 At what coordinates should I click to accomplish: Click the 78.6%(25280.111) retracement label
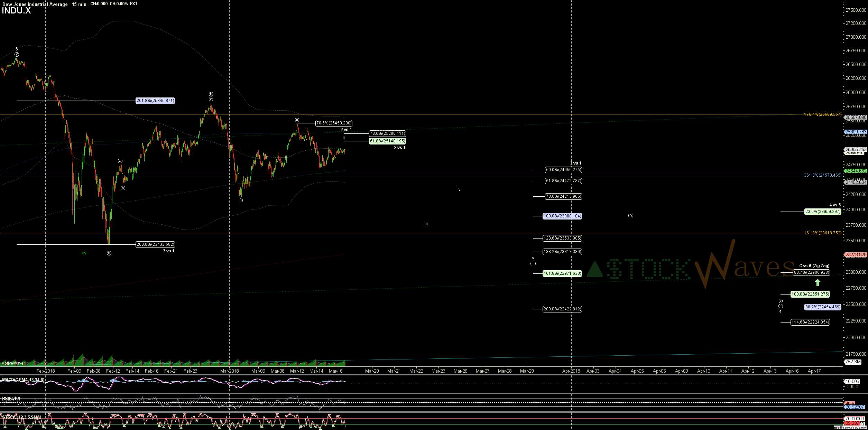[x=387, y=133]
